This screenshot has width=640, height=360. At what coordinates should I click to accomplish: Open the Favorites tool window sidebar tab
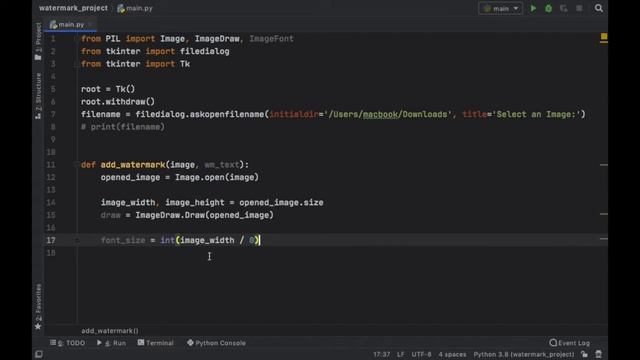click(x=38, y=307)
